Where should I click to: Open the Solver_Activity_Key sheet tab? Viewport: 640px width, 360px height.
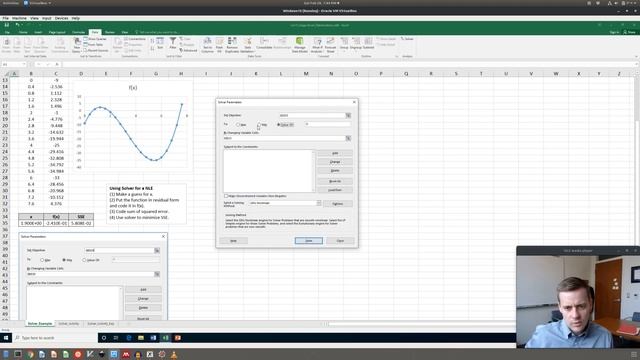(101, 324)
